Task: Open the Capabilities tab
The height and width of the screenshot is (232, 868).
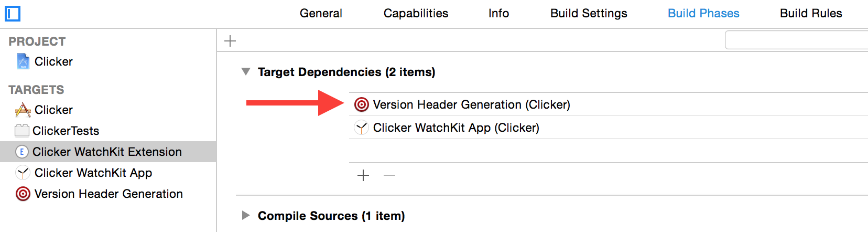Action: point(416,14)
